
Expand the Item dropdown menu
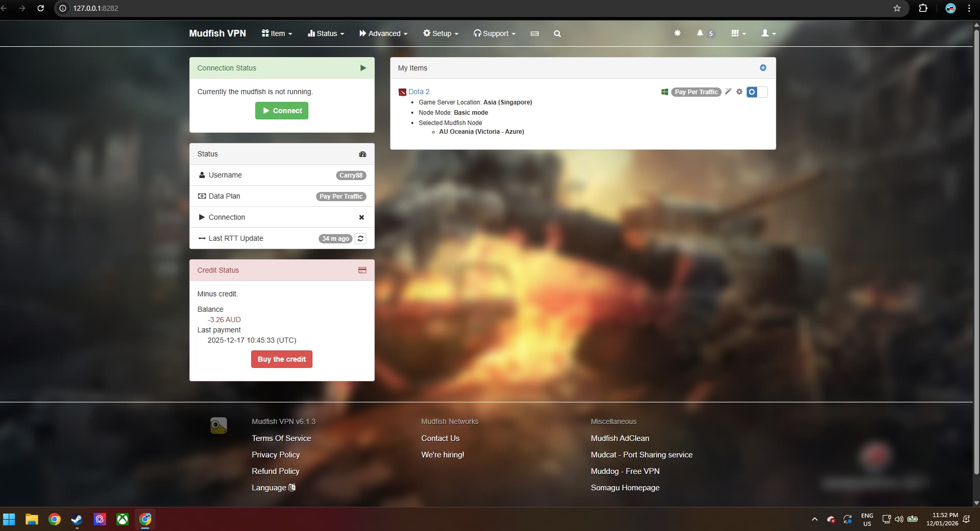click(277, 33)
